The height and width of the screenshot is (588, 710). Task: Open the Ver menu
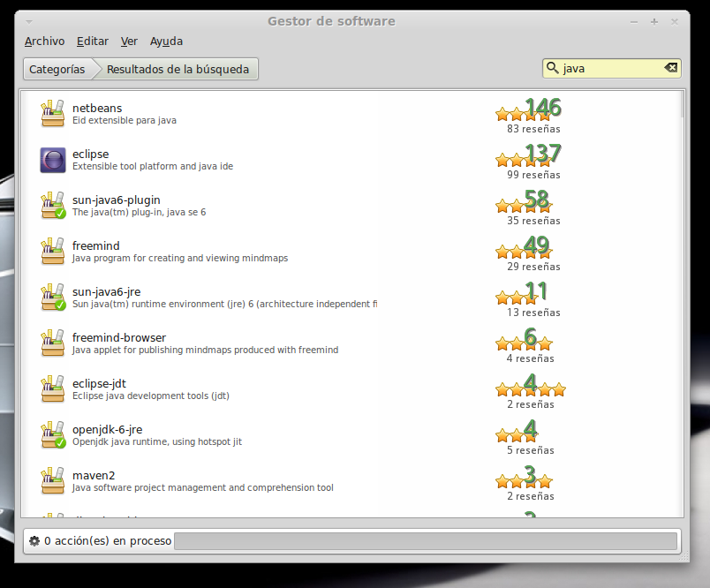point(129,41)
